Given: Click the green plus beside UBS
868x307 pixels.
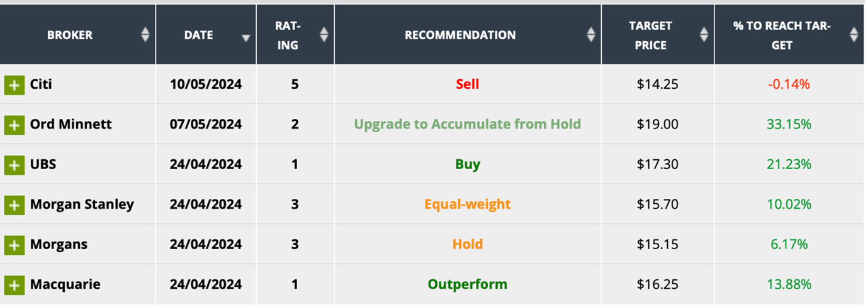Looking at the screenshot, I should pyautogui.click(x=14, y=165).
